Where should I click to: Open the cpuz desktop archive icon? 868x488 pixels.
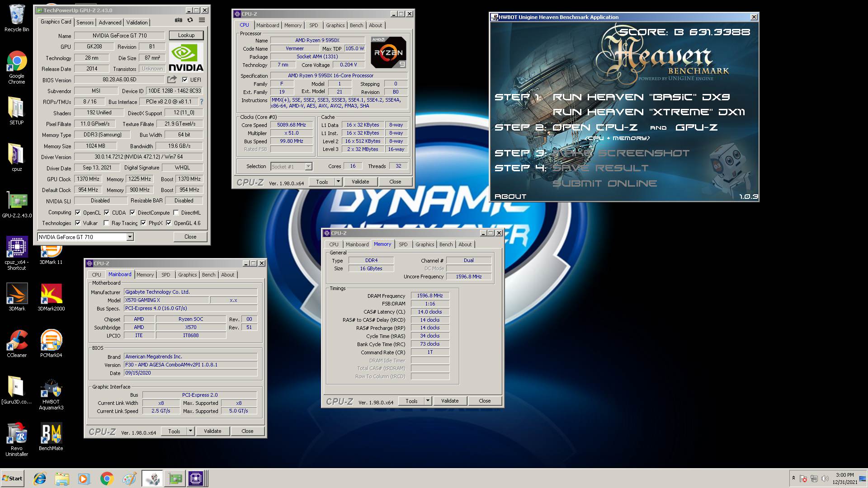click(x=17, y=157)
